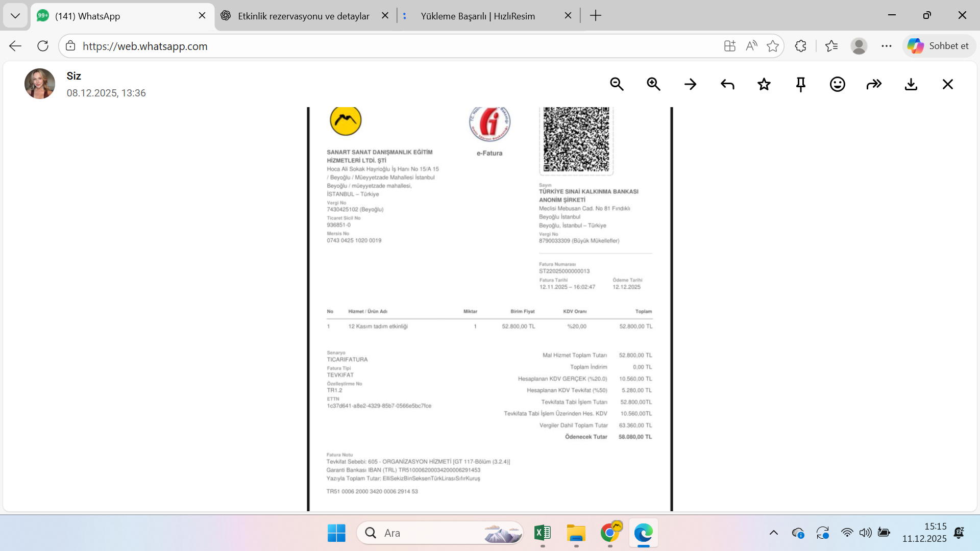Close the HızlıResim tab
Image resolution: width=980 pixels, height=551 pixels.
point(568,16)
